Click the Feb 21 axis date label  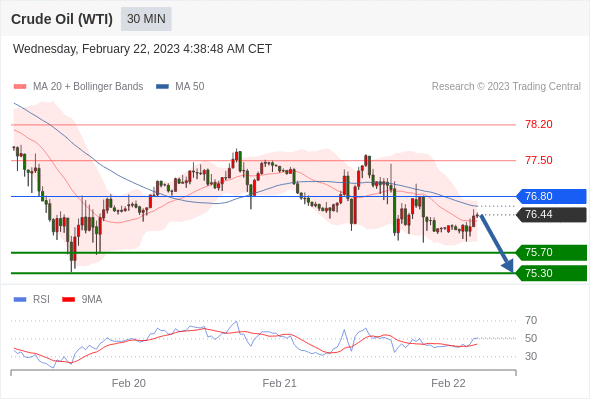coord(279,383)
